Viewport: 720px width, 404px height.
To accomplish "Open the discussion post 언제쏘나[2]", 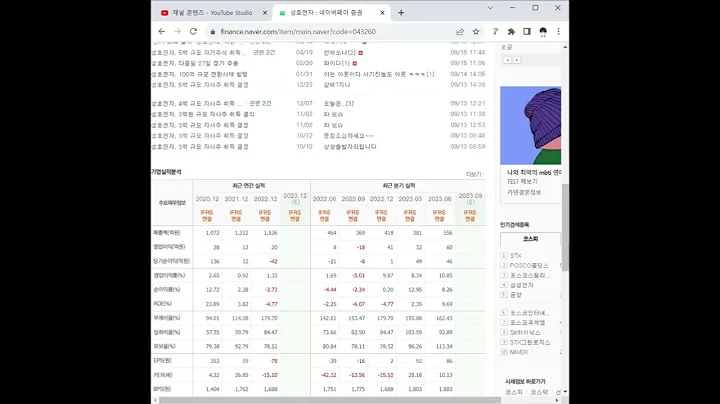I will pyautogui.click(x=339, y=53).
